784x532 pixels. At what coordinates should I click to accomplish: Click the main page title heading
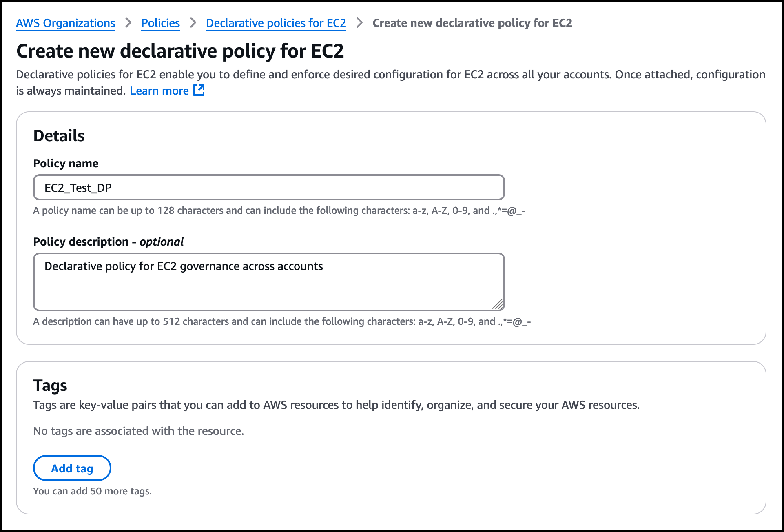(x=180, y=51)
